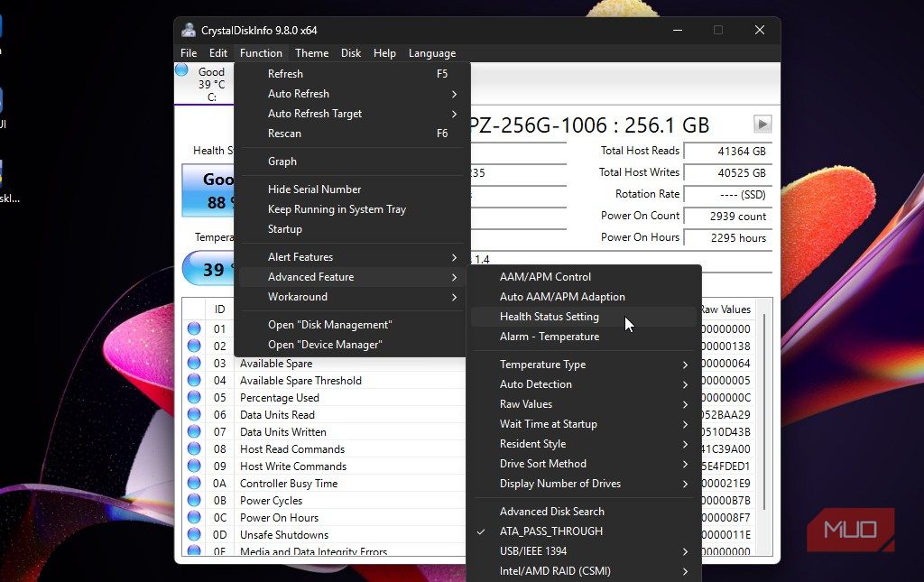Click the status orb for Host Write Commands

tap(194, 466)
